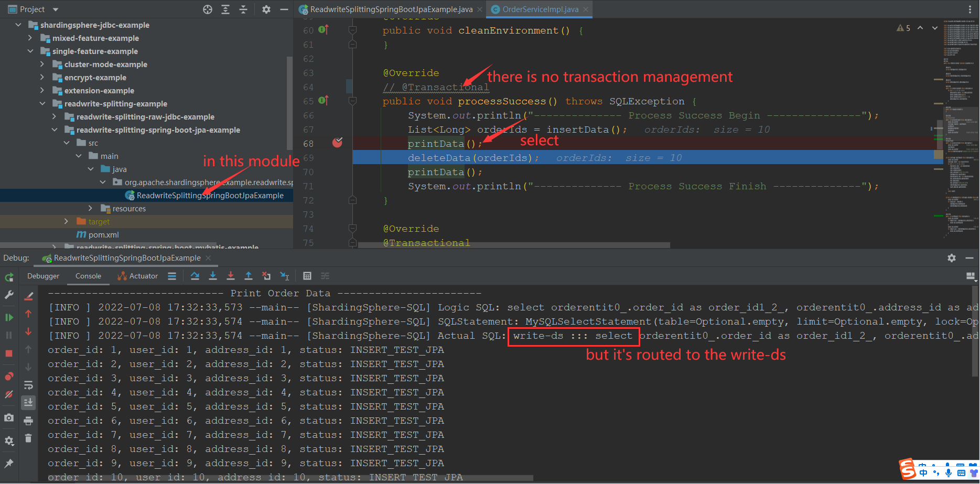
Task: Switch to ReadwriteSplittingSpringBootJpaExample.java editor tab
Action: pyautogui.click(x=391, y=9)
